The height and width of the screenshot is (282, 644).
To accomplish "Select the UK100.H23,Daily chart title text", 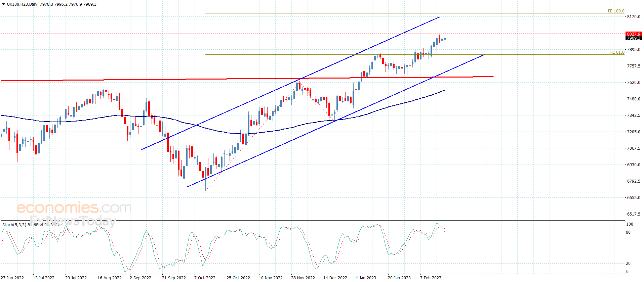I will click(x=22, y=4).
